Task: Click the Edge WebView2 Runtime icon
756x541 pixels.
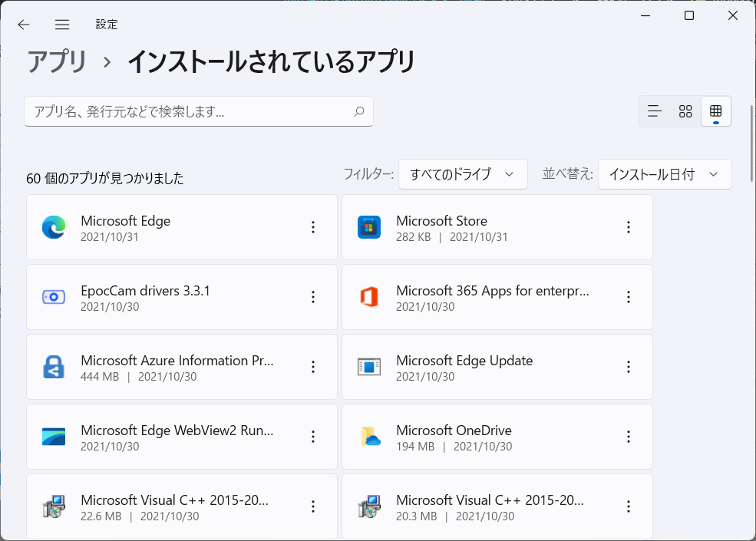Action: (x=54, y=437)
